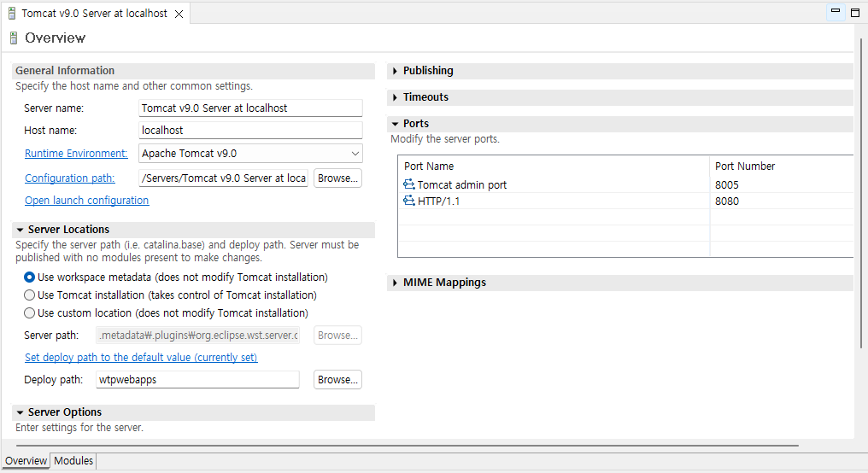
Task: Click the Configuration path text field
Action: tap(223, 178)
